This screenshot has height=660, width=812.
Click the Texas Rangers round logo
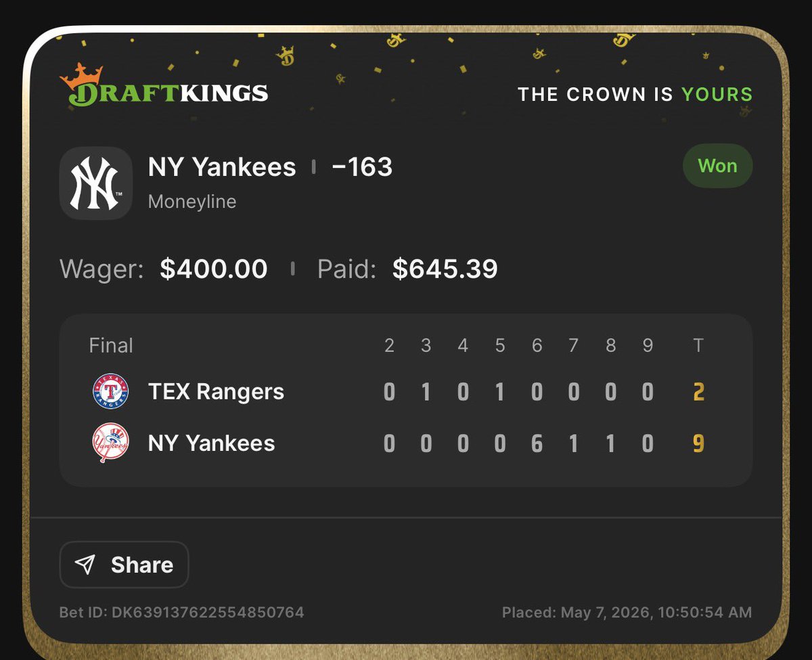coord(110,391)
